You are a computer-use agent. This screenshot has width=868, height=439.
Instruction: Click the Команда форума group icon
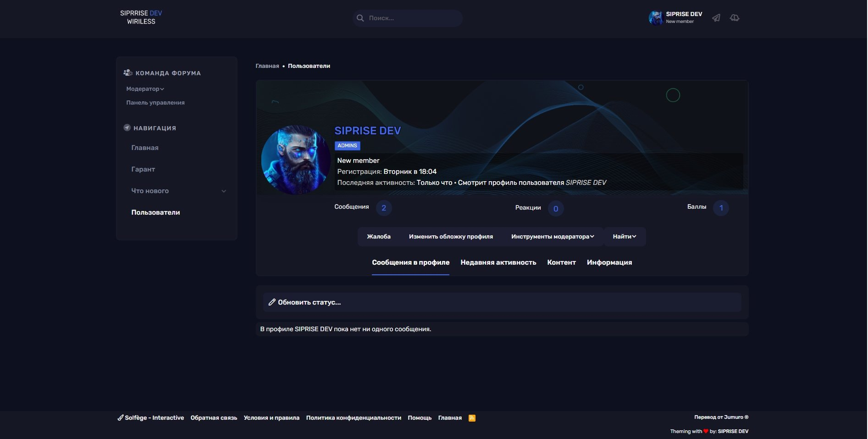pos(128,73)
